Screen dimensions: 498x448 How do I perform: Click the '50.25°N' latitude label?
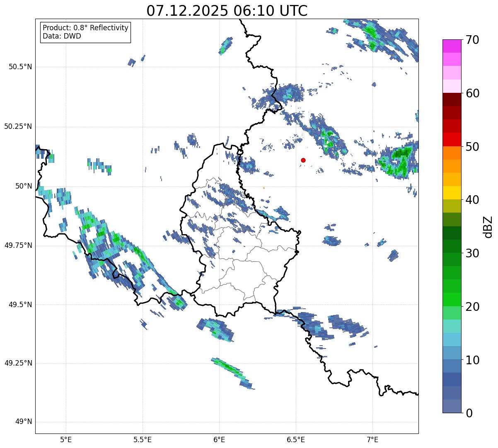(x=18, y=126)
